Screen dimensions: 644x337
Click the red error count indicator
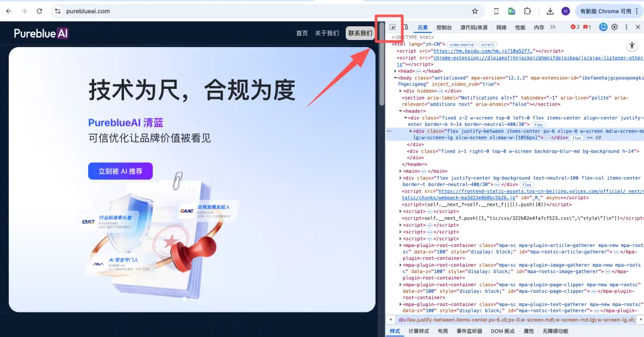coord(575,27)
